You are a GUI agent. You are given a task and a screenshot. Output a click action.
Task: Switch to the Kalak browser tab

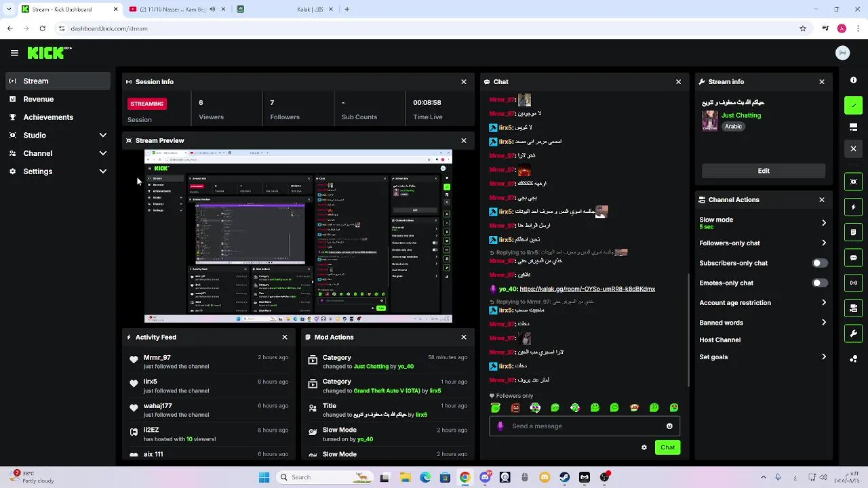286,9
